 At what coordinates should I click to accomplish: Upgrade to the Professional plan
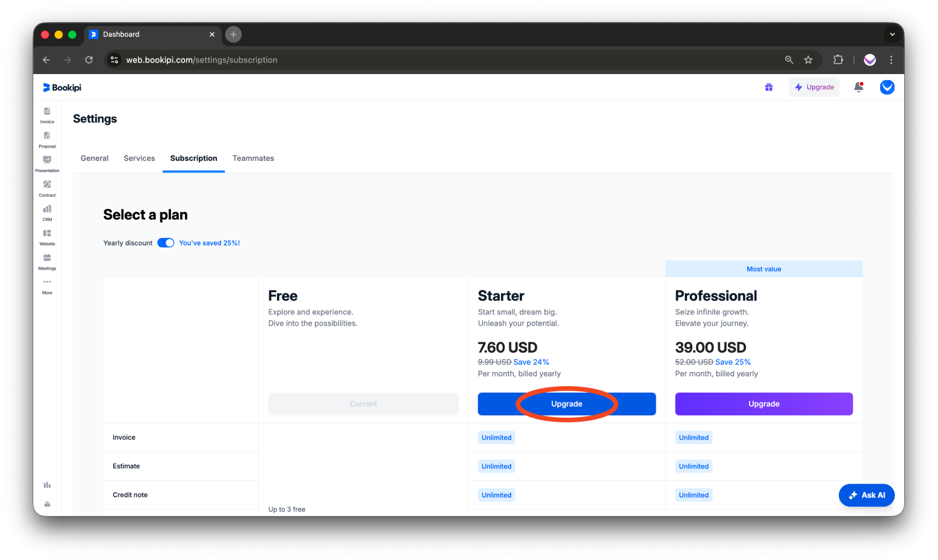pos(764,404)
